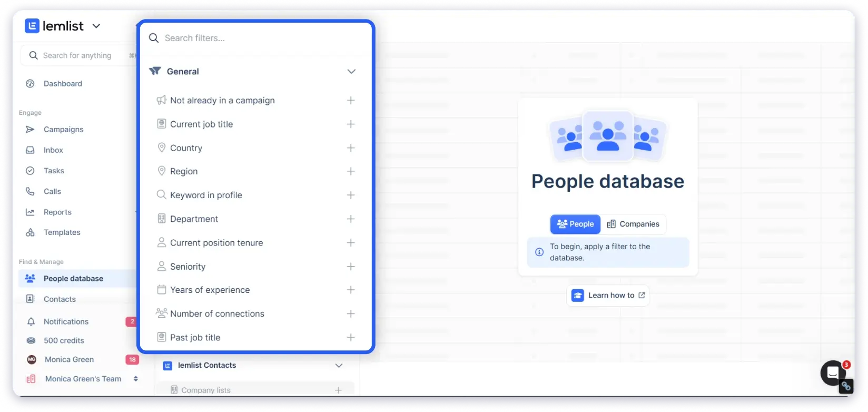Add the Current position tenure filter
The height and width of the screenshot is (412, 868).
[351, 242]
